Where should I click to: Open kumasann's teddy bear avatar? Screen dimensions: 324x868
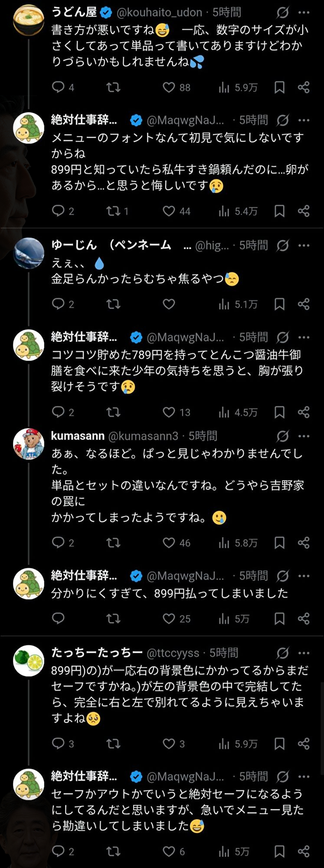coord(29,444)
